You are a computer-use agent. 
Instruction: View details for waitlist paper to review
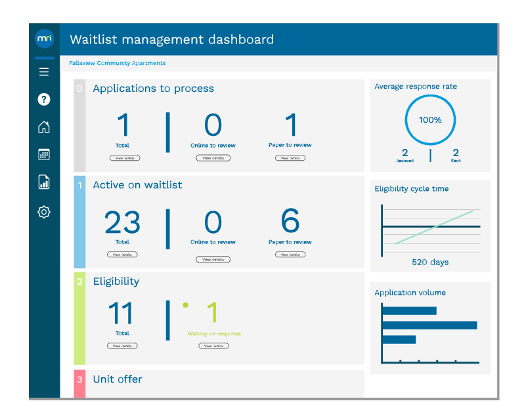[290, 254]
